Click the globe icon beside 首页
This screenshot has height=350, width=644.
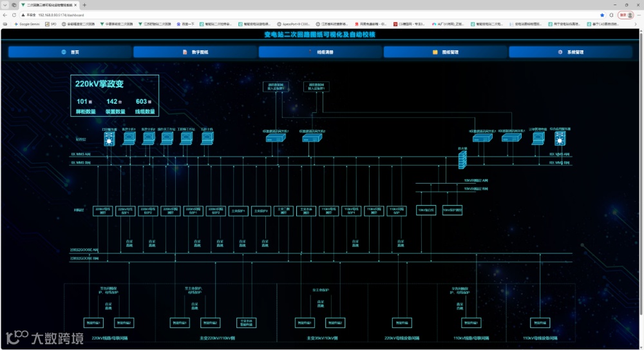click(x=64, y=52)
